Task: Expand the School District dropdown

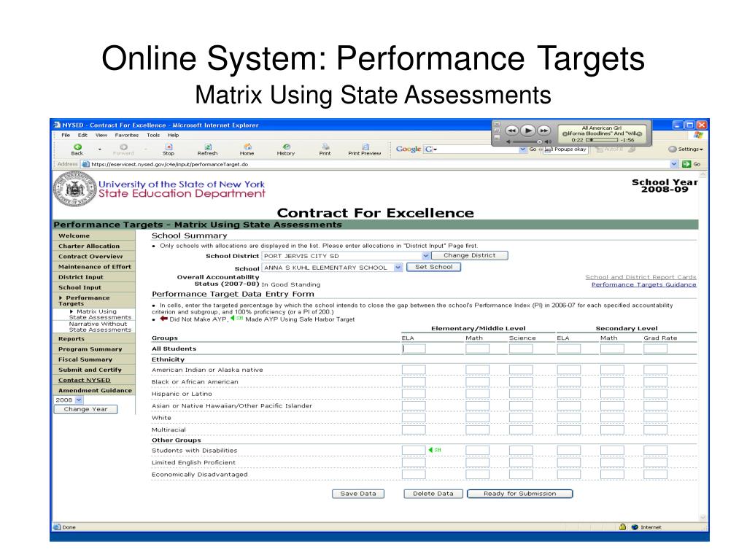Action: pos(425,256)
